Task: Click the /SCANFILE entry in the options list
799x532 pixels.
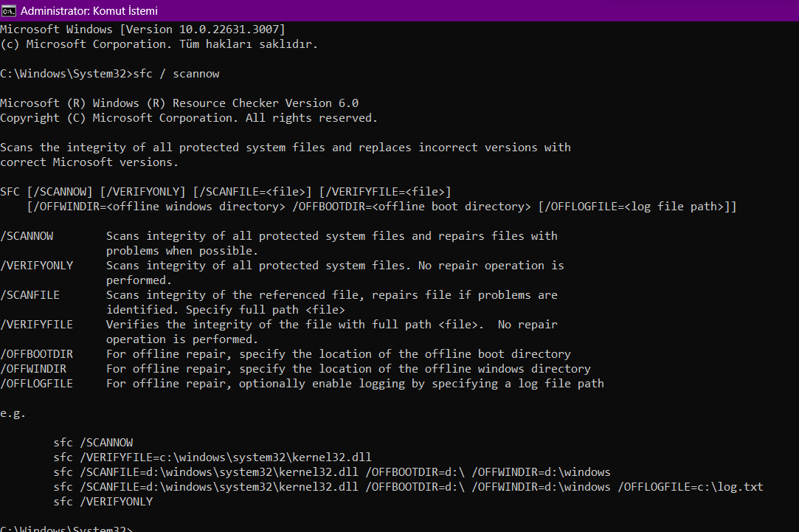Action: click(30, 295)
